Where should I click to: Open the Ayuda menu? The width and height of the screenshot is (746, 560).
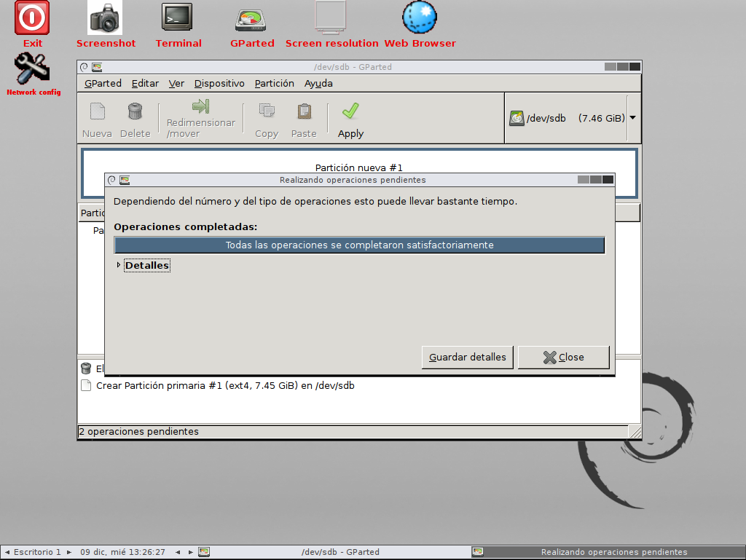point(318,83)
